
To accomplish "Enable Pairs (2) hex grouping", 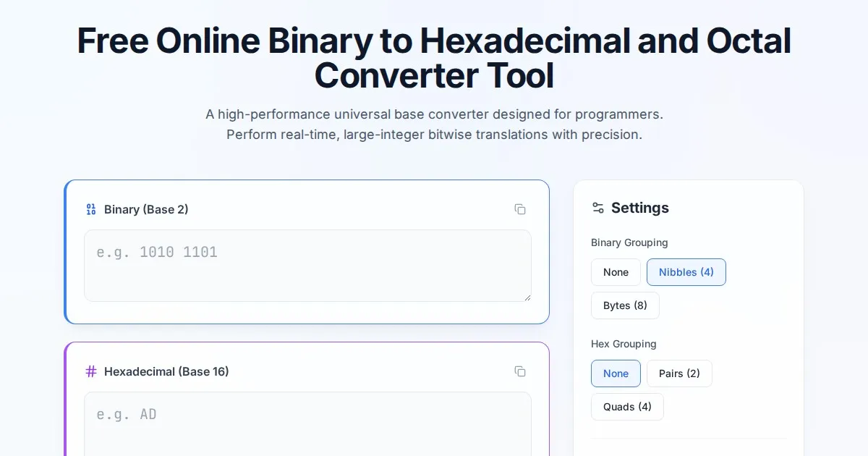I will [x=678, y=373].
